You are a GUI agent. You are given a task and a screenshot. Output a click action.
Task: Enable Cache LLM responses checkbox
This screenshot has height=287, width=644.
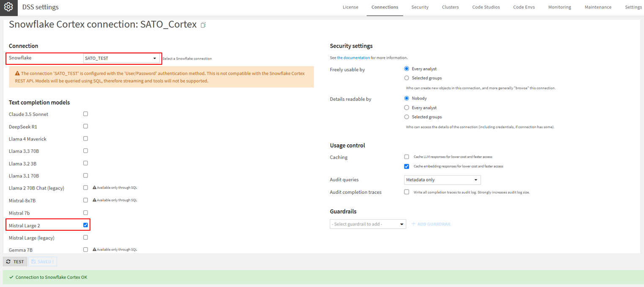pos(407,157)
